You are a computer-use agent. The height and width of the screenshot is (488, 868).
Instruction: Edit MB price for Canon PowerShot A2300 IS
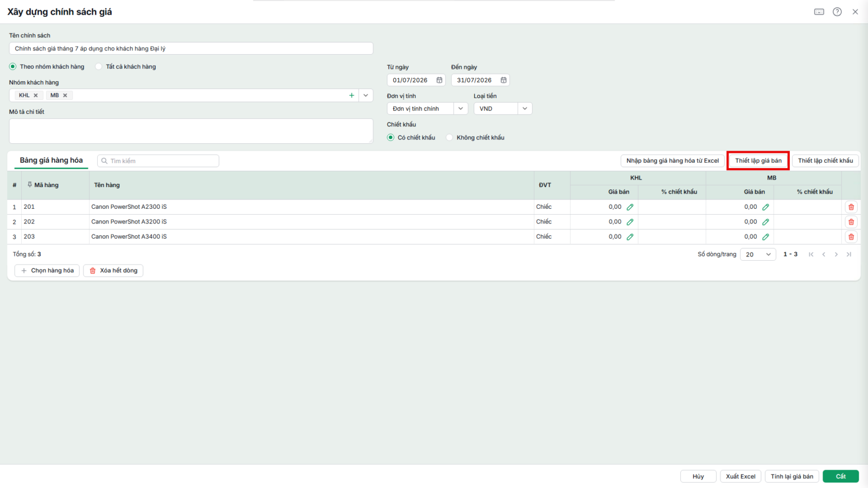(765, 207)
